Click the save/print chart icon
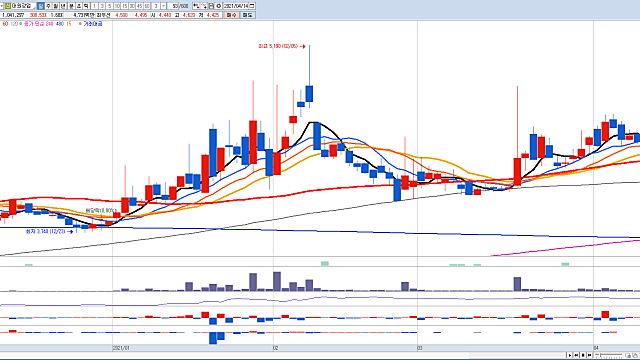Viewport: 640px width, 360px height. click(x=211, y=6)
